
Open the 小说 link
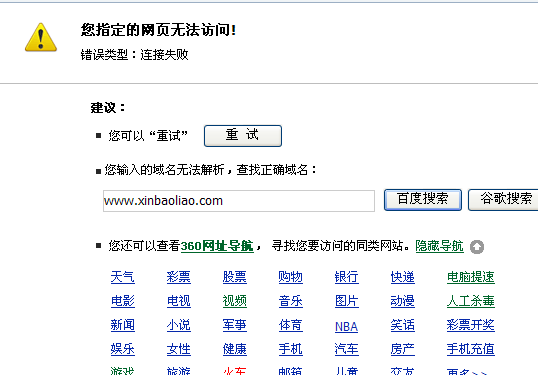pos(179,325)
